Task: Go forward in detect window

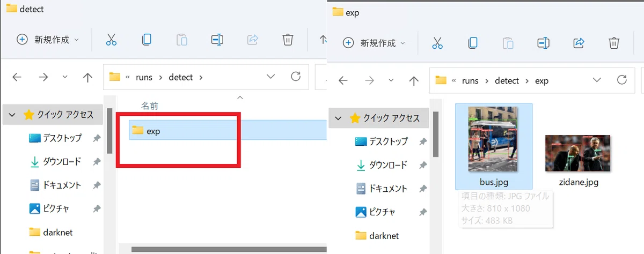Action: pos(42,77)
